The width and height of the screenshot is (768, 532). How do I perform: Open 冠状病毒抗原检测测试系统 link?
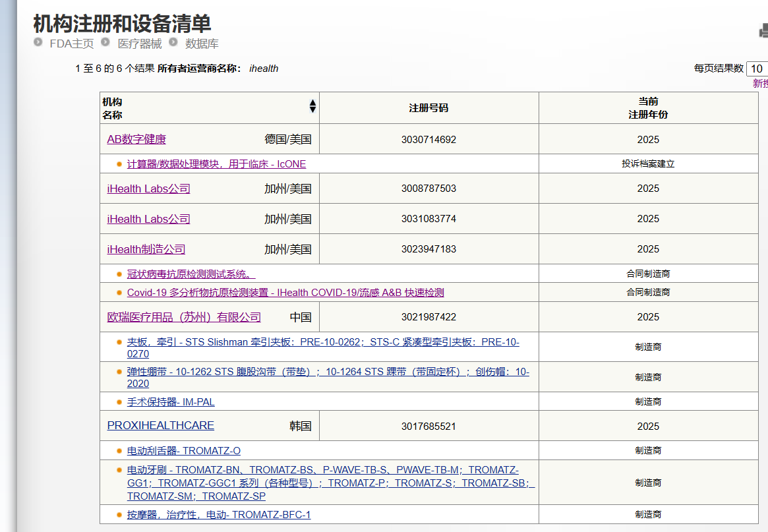point(191,274)
